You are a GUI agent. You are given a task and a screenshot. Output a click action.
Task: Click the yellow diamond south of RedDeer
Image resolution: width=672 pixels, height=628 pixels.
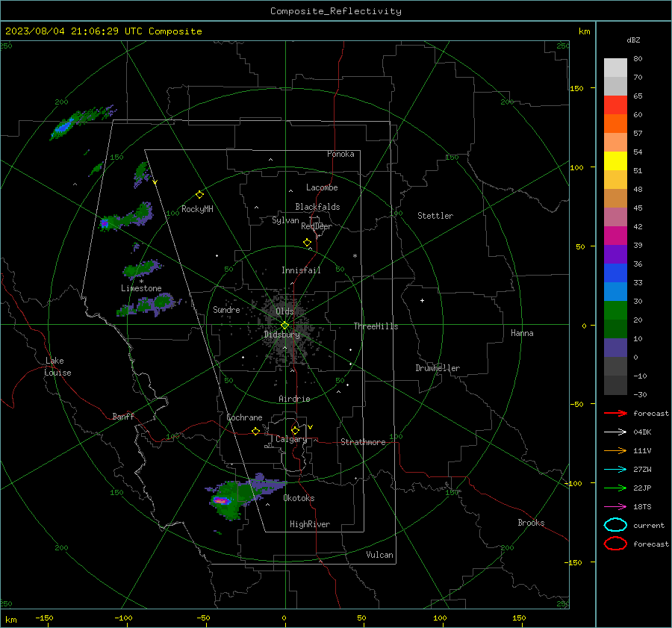pos(307,243)
